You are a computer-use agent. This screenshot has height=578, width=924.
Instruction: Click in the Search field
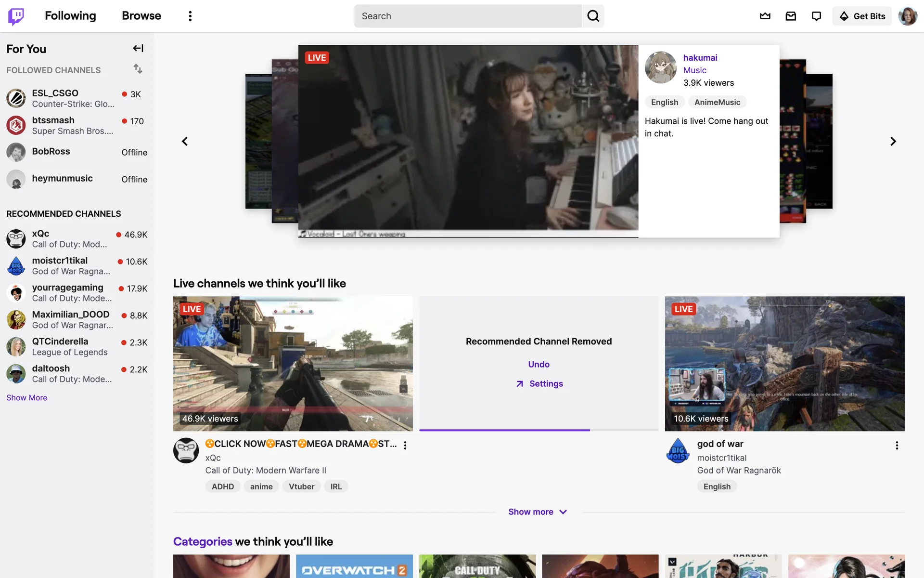pyautogui.click(x=468, y=16)
